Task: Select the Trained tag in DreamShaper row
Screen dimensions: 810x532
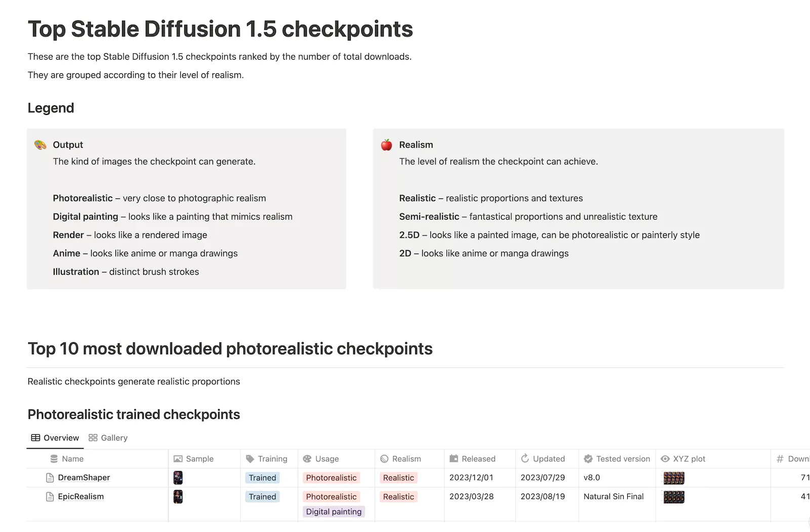Action: coord(262,477)
